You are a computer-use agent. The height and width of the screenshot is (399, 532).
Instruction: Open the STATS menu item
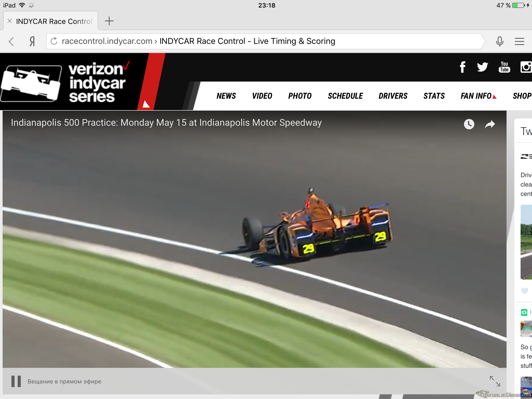(434, 96)
